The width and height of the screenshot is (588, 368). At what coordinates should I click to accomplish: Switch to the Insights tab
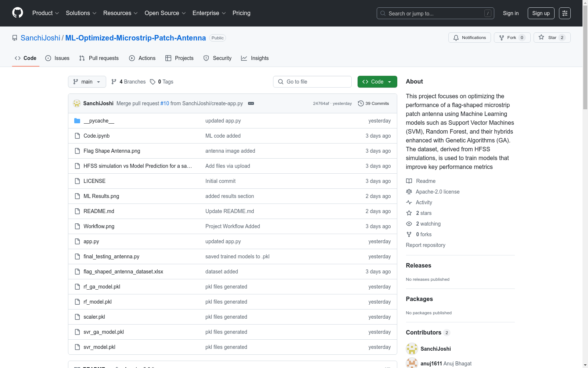pos(255,58)
